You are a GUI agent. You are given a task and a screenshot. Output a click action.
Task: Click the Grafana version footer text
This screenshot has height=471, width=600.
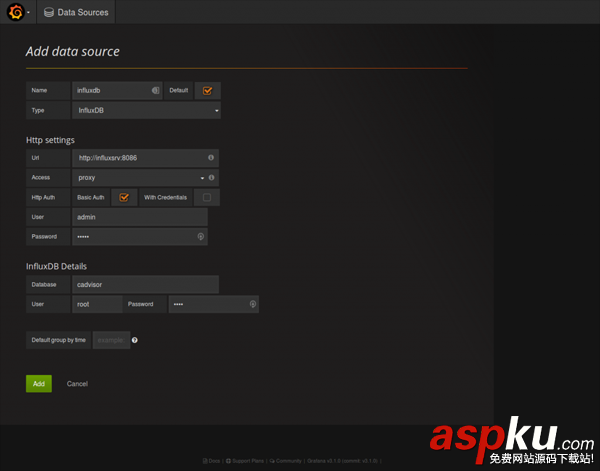pyautogui.click(x=342, y=461)
